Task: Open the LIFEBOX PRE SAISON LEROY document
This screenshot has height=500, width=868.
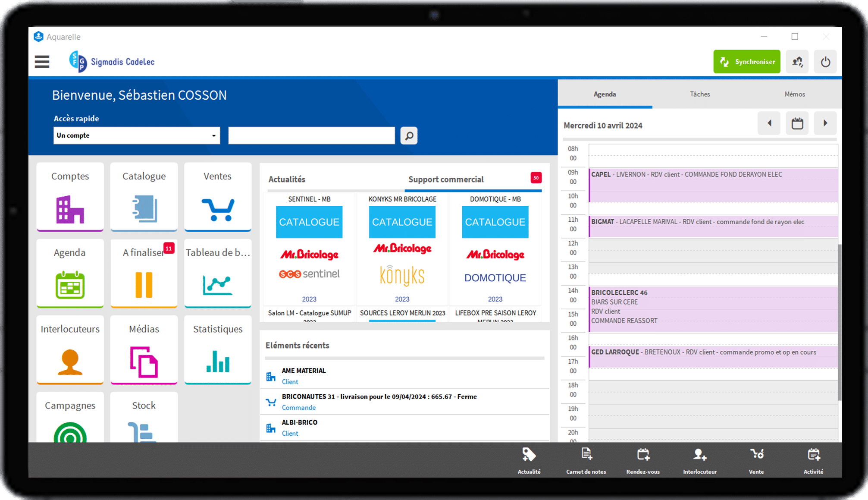Action: tap(495, 315)
